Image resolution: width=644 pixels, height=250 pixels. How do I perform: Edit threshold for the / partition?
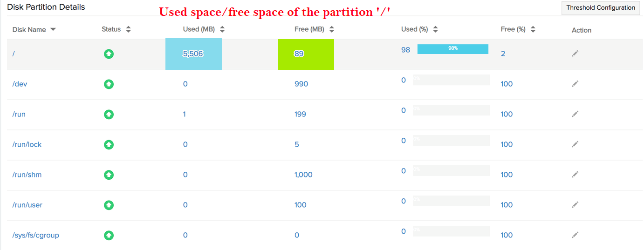point(575,54)
